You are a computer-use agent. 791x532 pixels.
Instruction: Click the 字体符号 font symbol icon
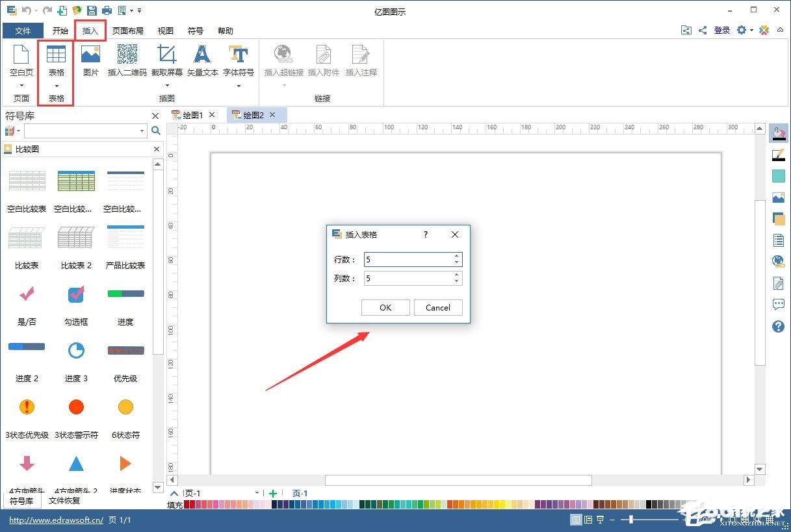pyautogui.click(x=239, y=55)
